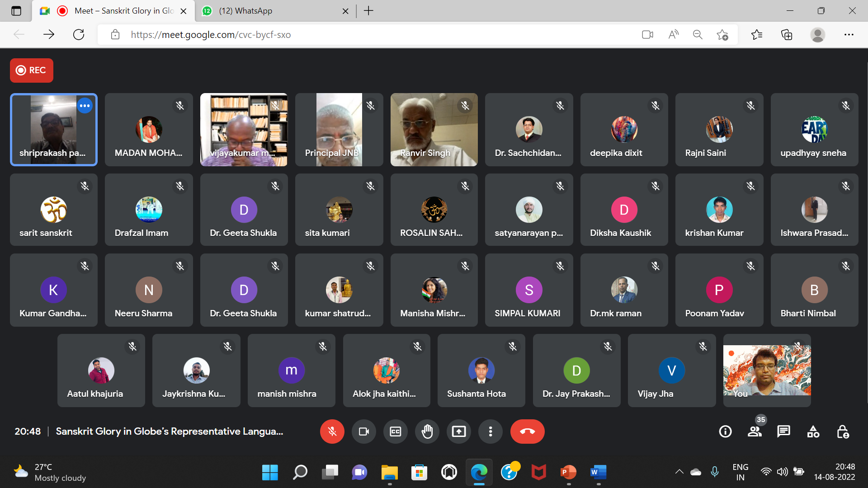The height and width of the screenshot is (488, 868).
Task: Expand system tray hidden icons chevron
Action: click(679, 472)
